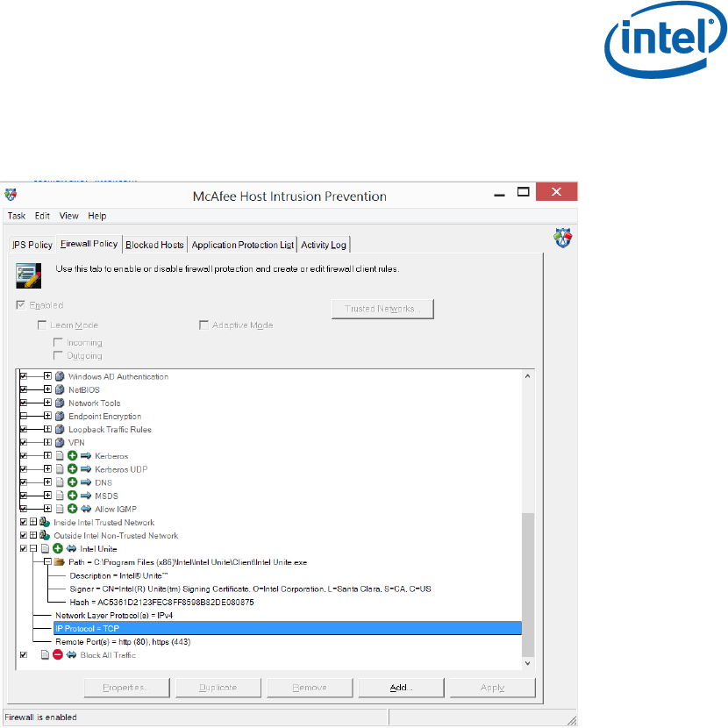The width and height of the screenshot is (728, 728).
Task: Toggle the Outgoing checkbox
Action: pos(58,355)
